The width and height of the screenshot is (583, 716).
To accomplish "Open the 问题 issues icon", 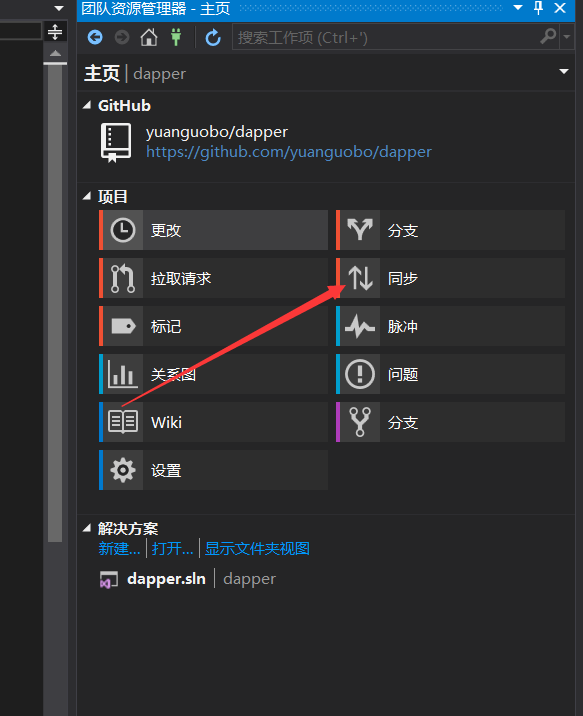I will [360, 374].
